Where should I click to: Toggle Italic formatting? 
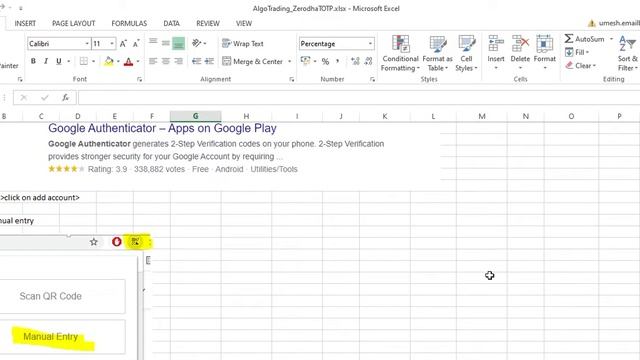(46, 61)
